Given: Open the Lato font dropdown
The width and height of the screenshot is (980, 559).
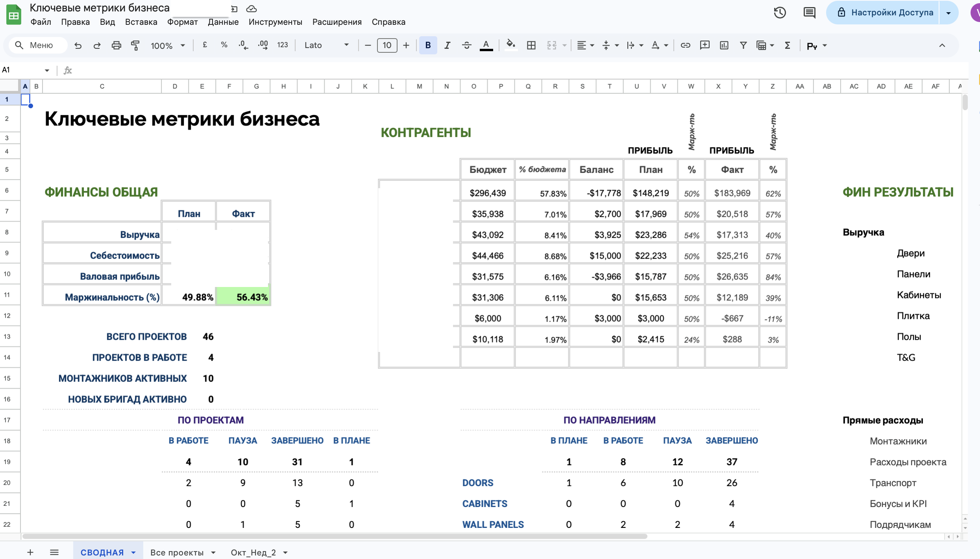Looking at the screenshot, I should (x=326, y=45).
